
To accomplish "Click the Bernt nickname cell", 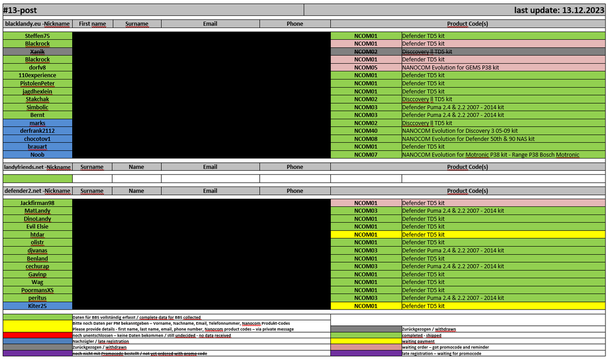I will click(38, 115).
